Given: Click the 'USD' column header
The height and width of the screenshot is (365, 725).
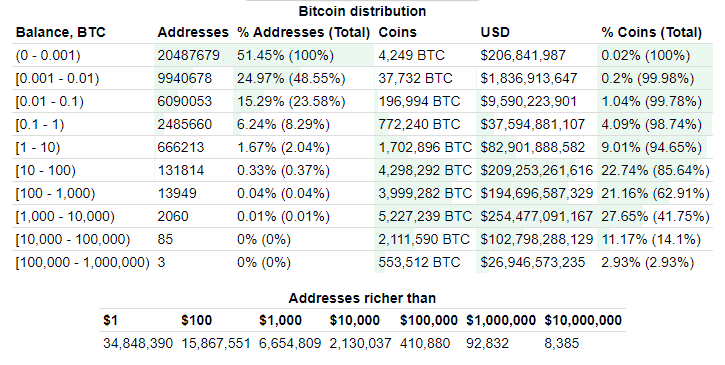Looking at the screenshot, I should point(495,32).
